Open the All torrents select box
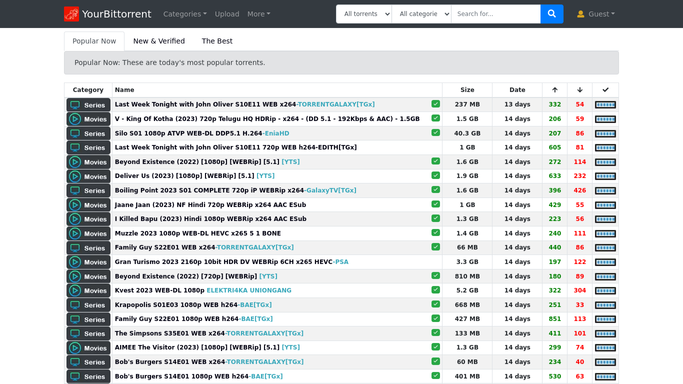This screenshot has width=683, height=384. click(x=364, y=14)
